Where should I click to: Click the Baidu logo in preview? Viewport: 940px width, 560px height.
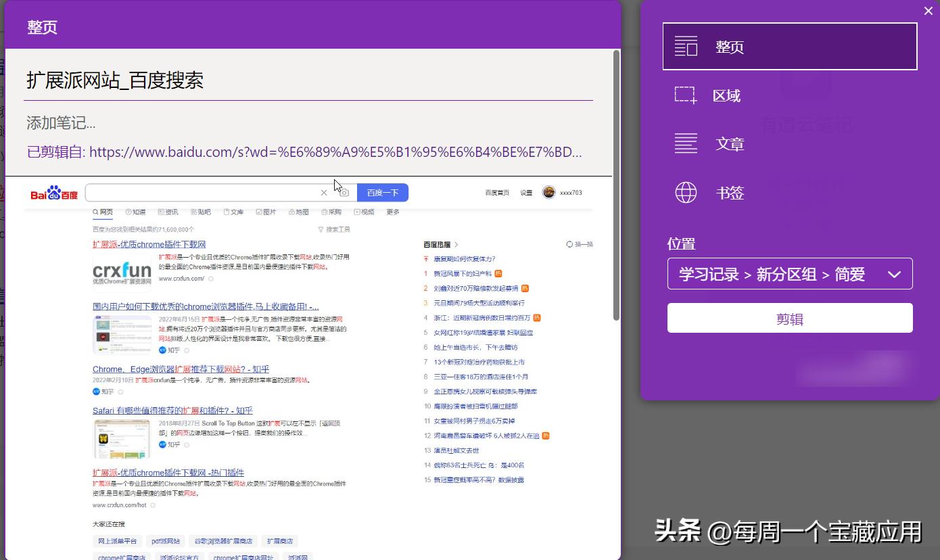click(54, 193)
